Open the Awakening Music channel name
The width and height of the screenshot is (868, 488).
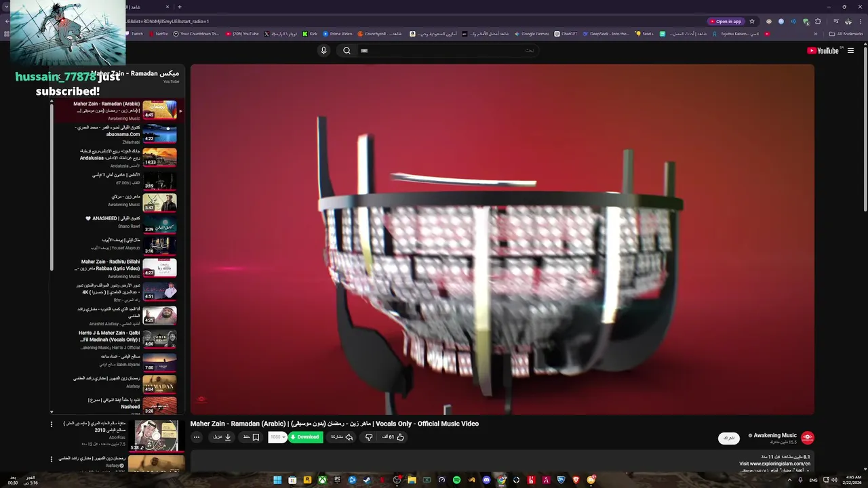(x=774, y=435)
